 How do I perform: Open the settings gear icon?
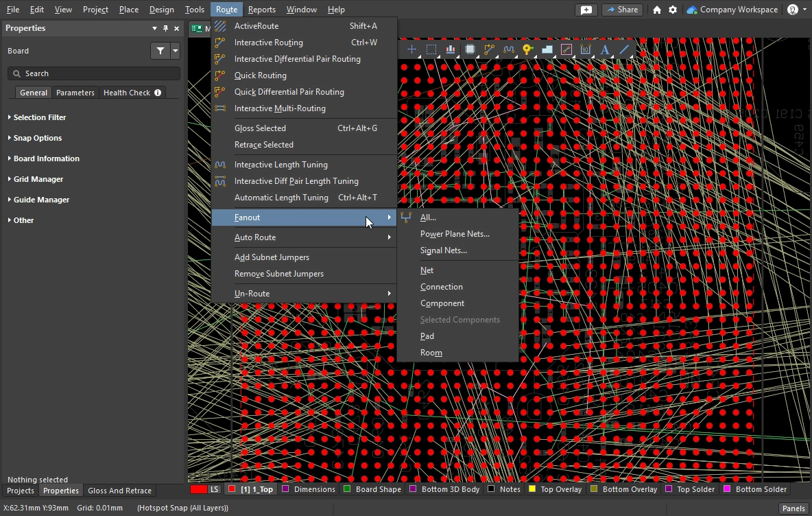tap(673, 10)
